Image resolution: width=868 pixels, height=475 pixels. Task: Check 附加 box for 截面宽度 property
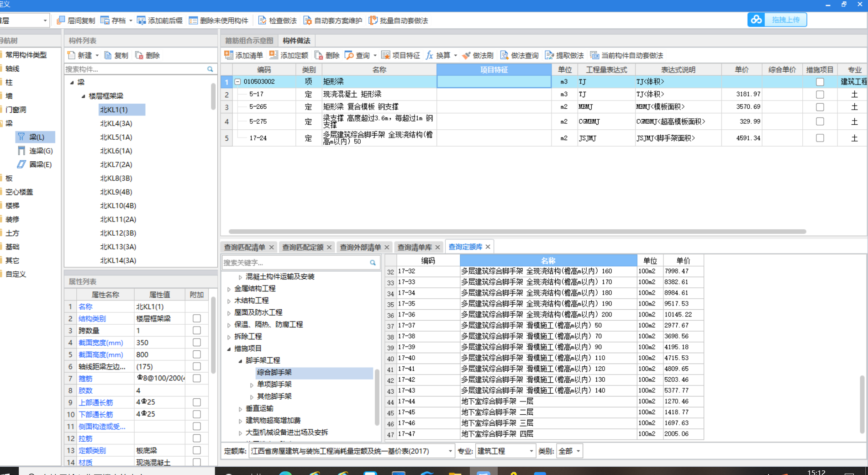click(197, 343)
